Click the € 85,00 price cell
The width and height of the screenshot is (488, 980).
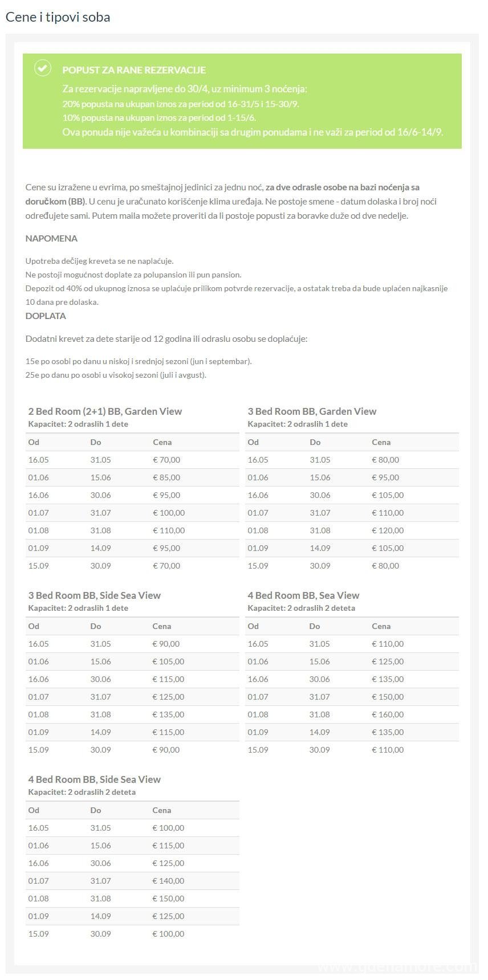pyautogui.click(x=166, y=477)
